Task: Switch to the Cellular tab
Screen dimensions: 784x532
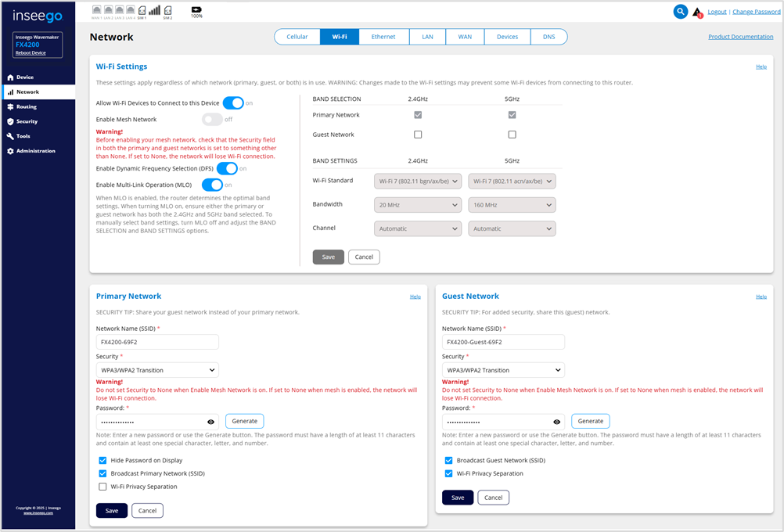Action: (297, 37)
